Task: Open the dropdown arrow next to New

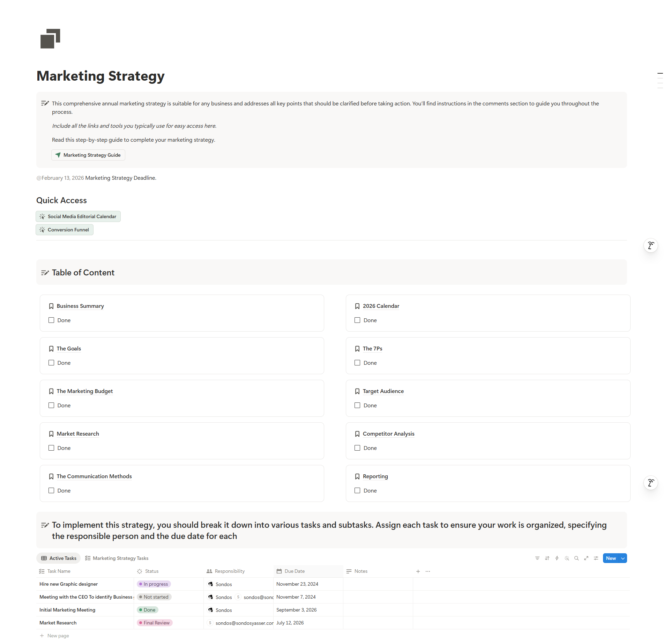Action: (x=623, y=558)
